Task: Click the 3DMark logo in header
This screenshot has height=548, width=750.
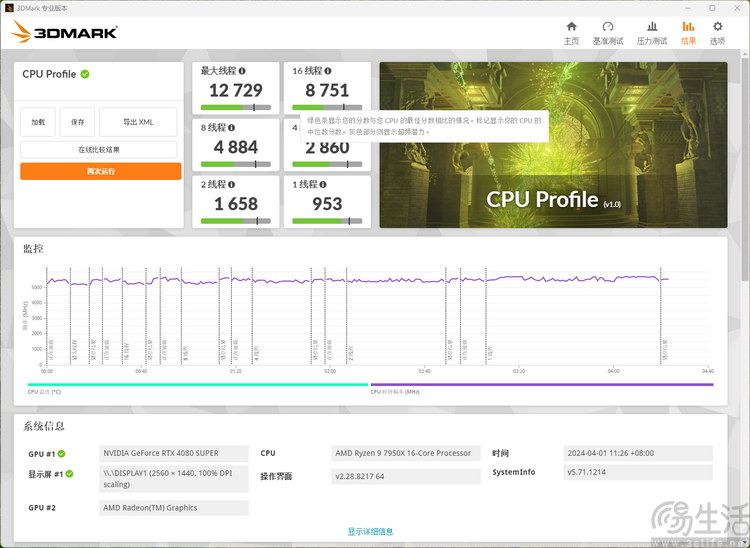Action: click(64, 32)
